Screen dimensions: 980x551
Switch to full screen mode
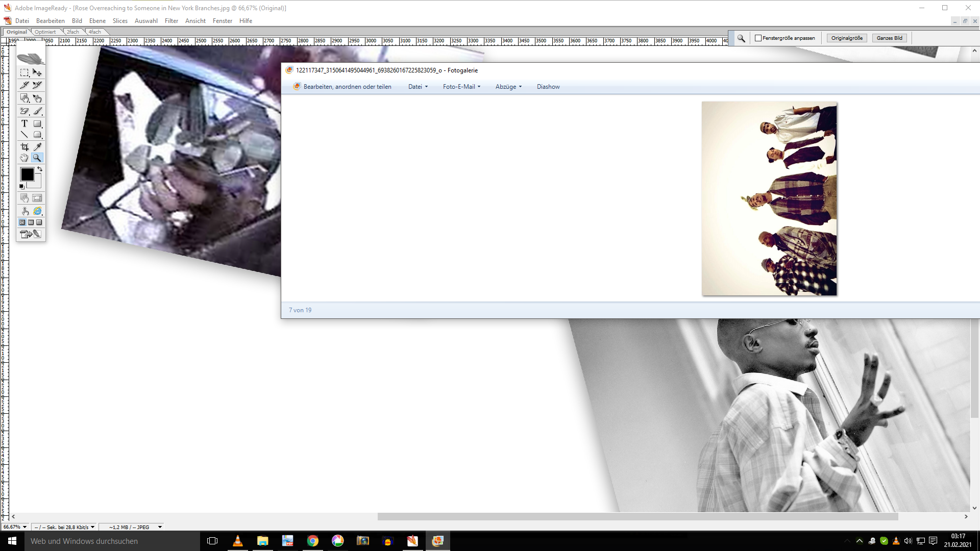[x=39, y=222]
